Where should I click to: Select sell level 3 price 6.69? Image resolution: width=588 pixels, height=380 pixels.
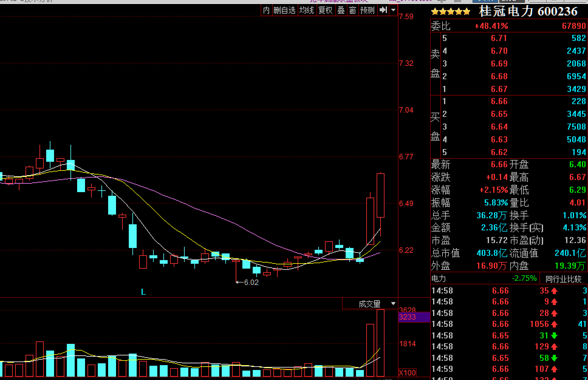pyautogui.click(x=499, y=64)
